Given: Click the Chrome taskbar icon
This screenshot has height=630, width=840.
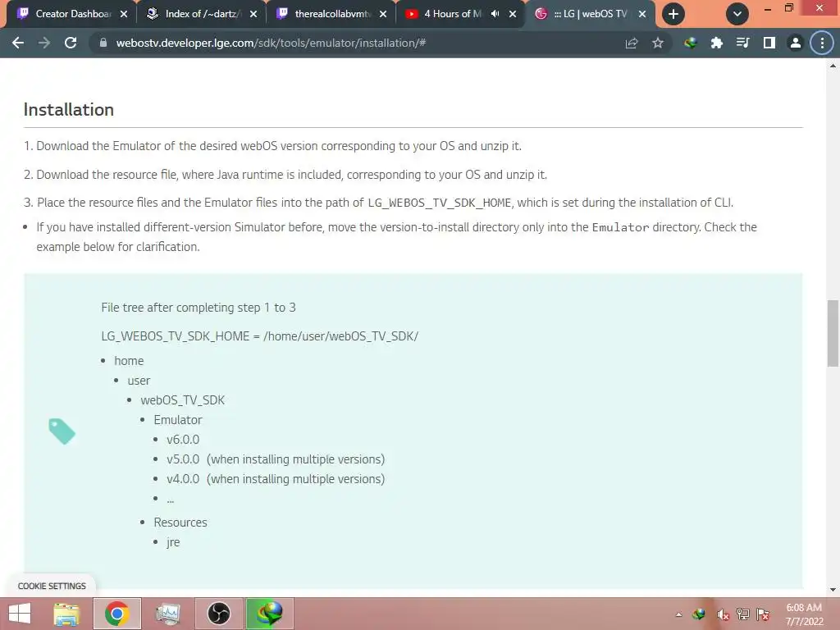Looking at the screenshot, I should pyautogui.click(x=117, y=614).
